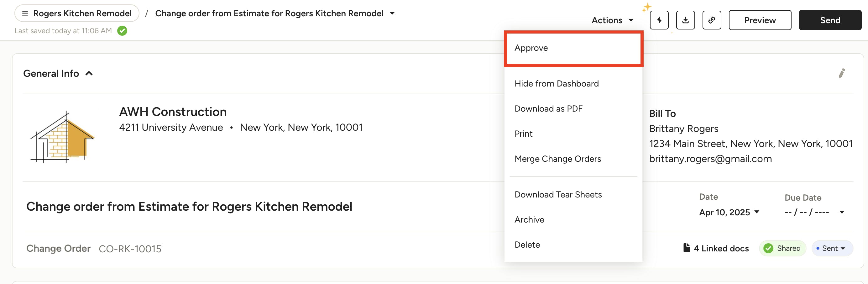The width and height of the screenshot is (868, 284).
Task: Click the change order title text field
Action: 189,207
